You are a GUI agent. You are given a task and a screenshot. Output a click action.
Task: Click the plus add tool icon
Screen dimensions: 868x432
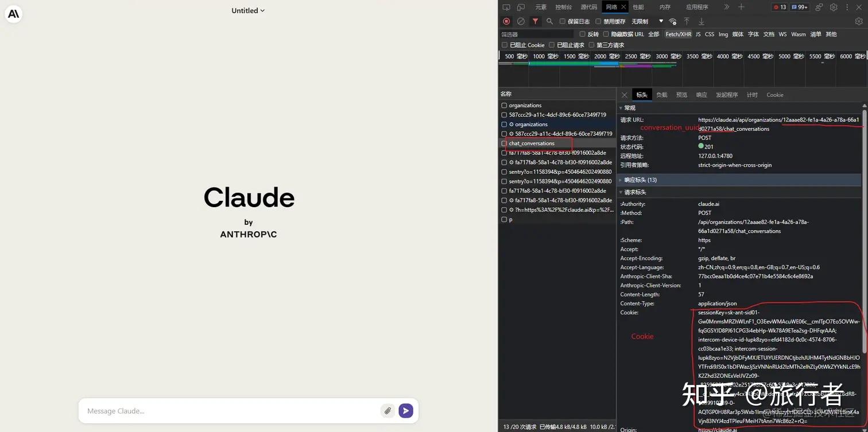point(741,7)
